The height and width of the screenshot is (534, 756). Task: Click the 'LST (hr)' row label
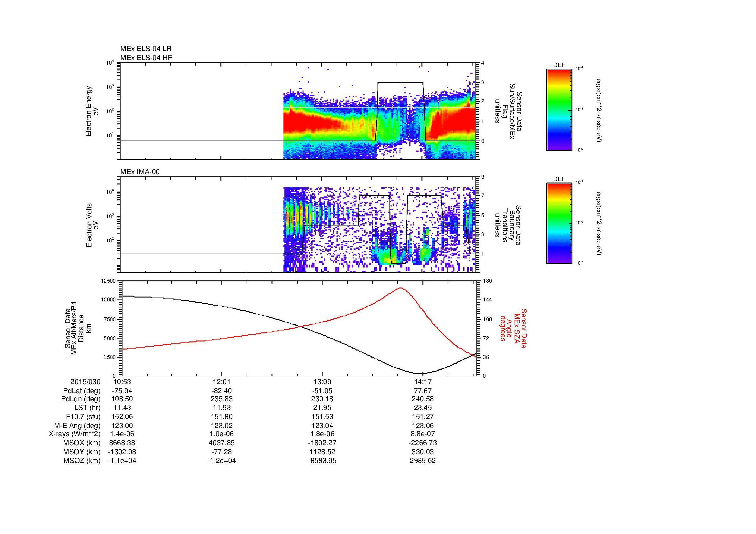pos(87,408)
